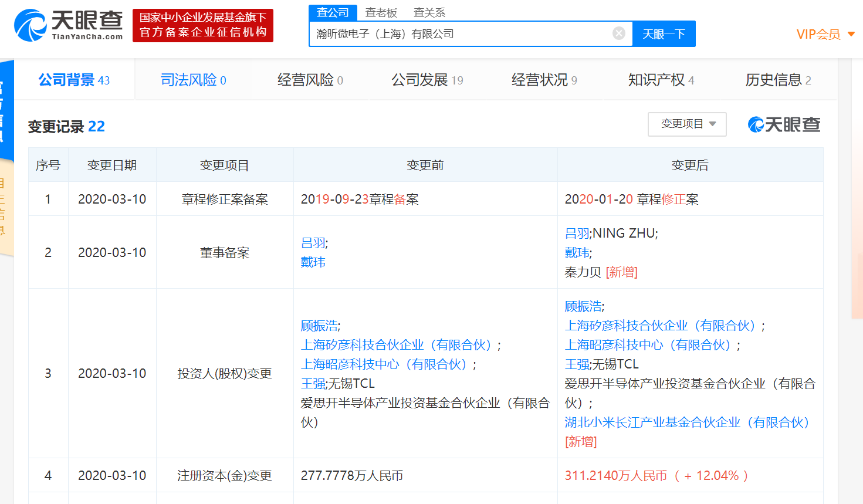
Task: Open 上海矽彦科技合伙企业 link in 变更后 column
Action: coord(662,326)
